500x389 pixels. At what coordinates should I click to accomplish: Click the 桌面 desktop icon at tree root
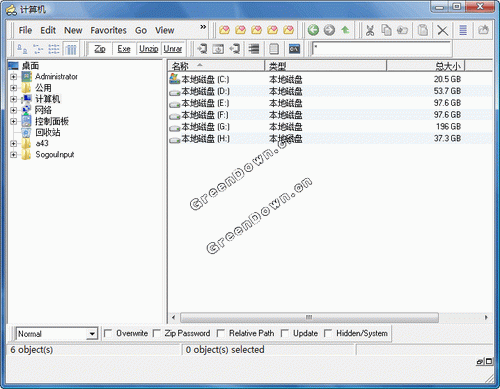13,65
